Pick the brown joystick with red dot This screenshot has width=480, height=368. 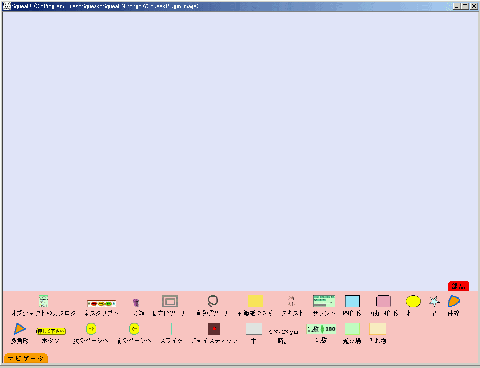pyautogui.click(x=214, y=329)
